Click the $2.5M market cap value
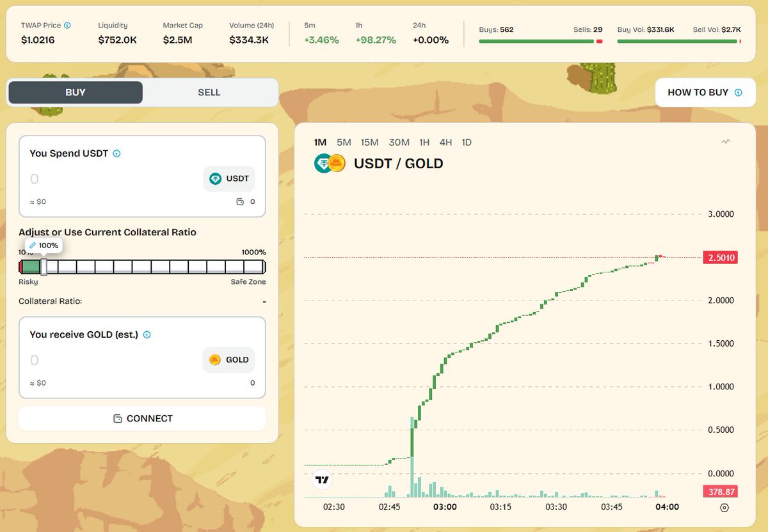This screenshot has height=532, width=768. 177,40
